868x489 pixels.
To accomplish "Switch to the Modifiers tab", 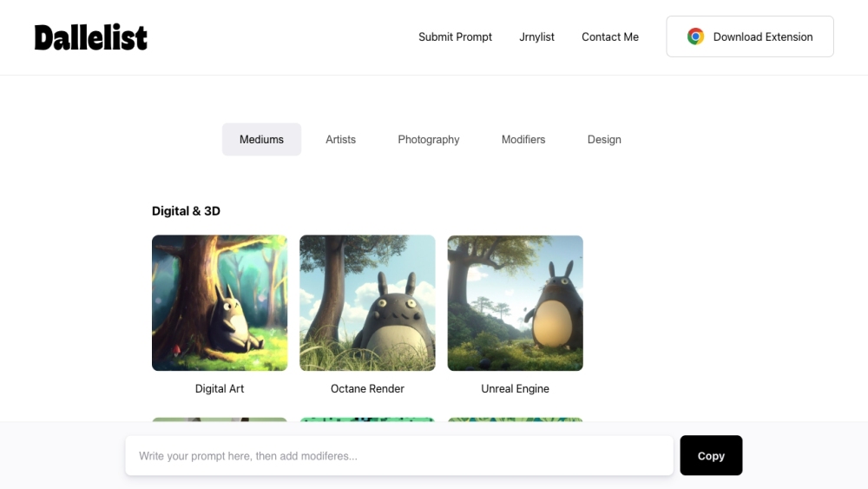I will point(523,139).
